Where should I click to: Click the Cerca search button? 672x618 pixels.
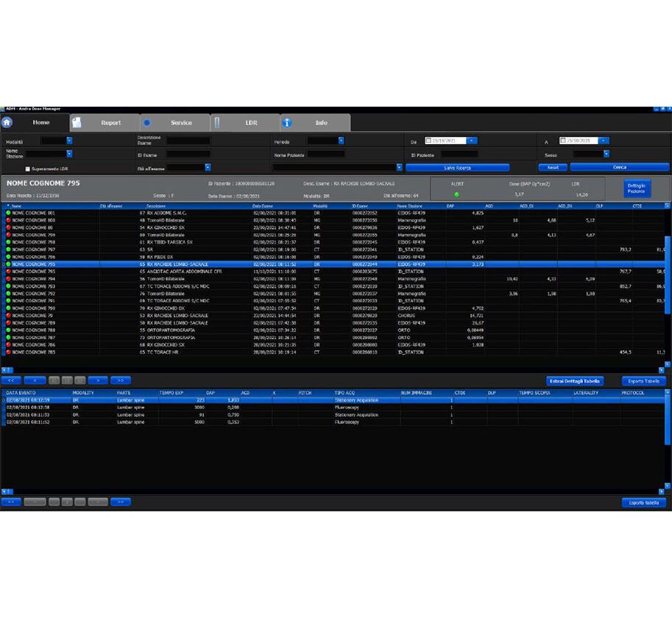(619, 168)
